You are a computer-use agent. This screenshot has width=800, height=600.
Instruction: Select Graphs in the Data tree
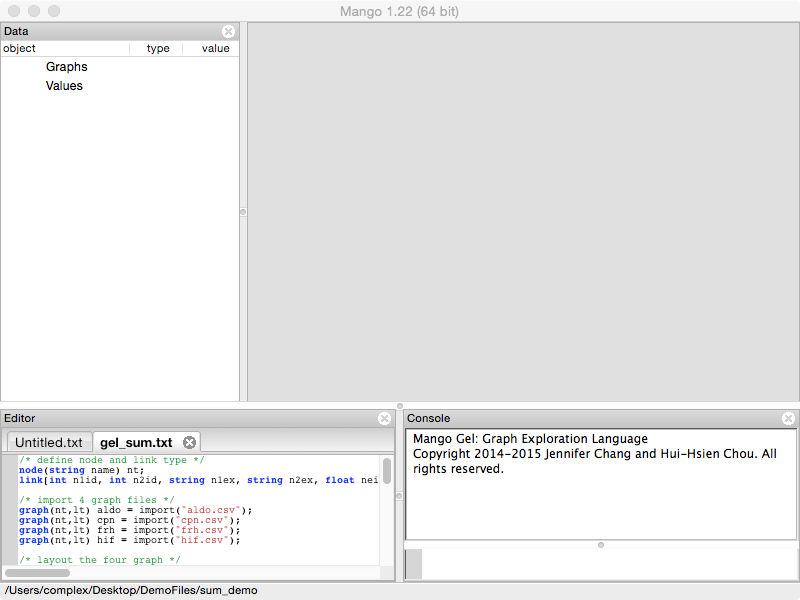point(66,67)
